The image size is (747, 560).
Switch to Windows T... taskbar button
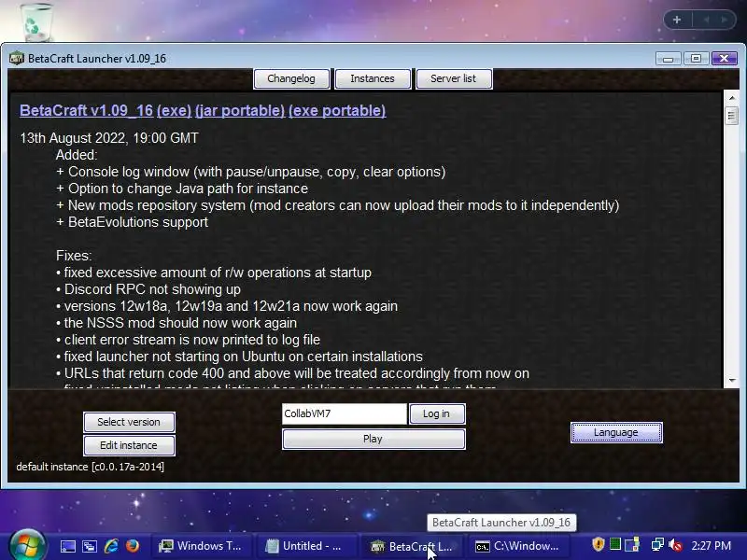tap(201, 546)
